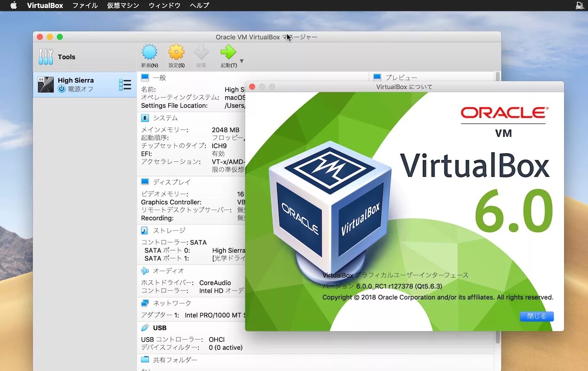Open the 仮想マシン menu
Viewport: 588px width, 371px height.
click(123, 5)
